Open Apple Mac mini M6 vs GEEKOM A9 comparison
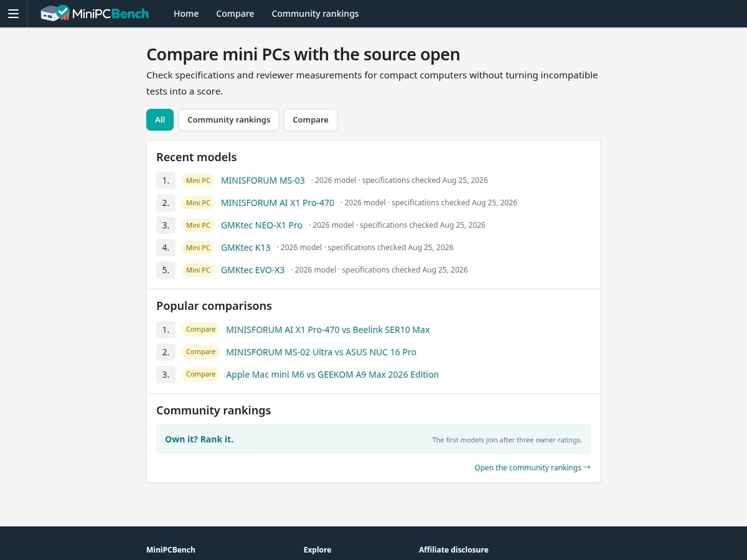 click(x=332, y=375)
